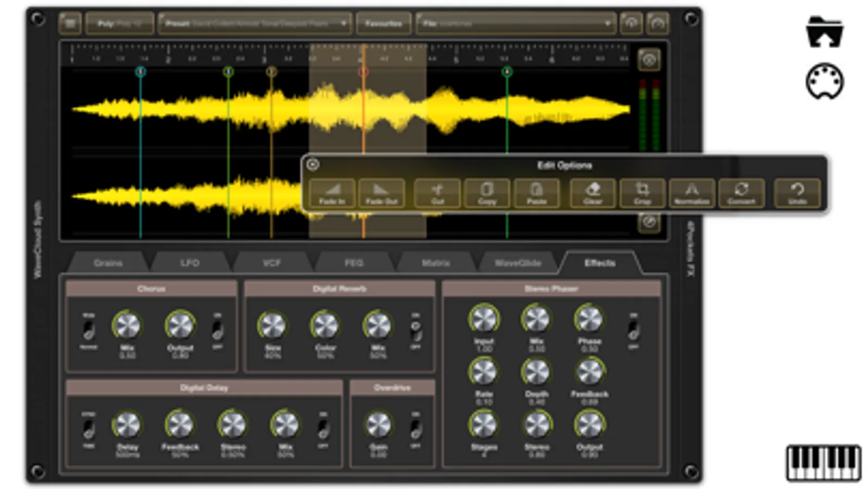The image size is (868, 489).
Task: Click the round icon at the waveform's bottom-right
Action: click(x=649, y=222)
